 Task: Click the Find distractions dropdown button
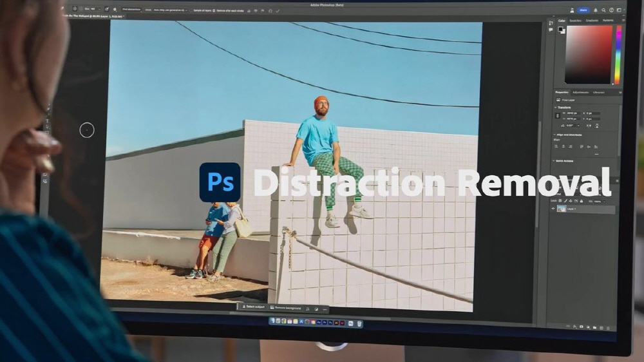[x=131, y=10]
